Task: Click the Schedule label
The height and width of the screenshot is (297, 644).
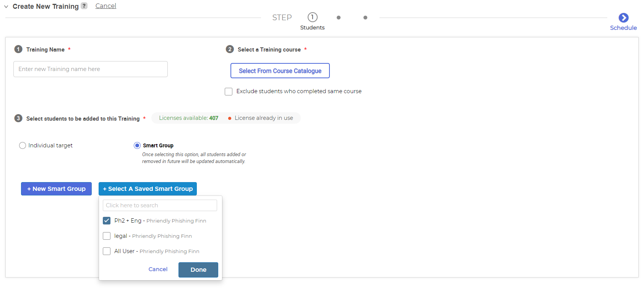Action: 623,28
